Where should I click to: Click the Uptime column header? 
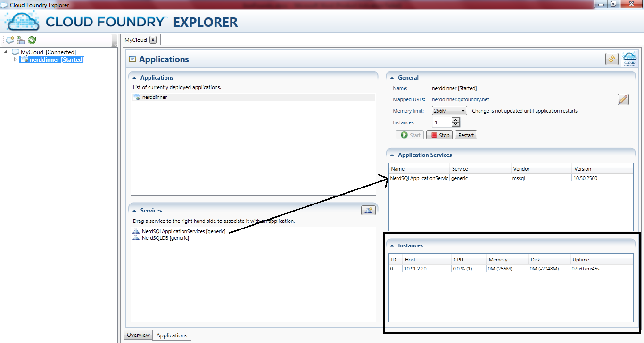pyautogui.click(x=602, y=260)
